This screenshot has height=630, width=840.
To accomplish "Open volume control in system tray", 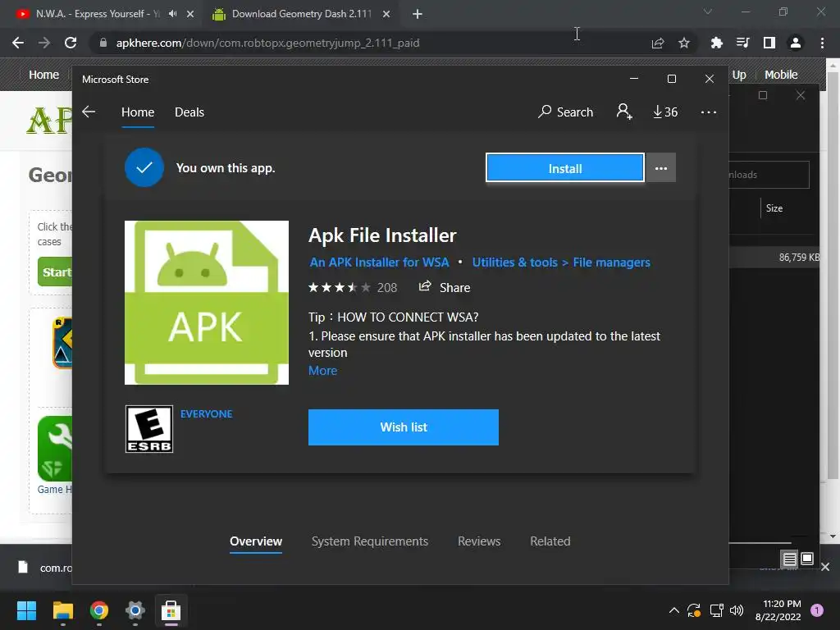I will (737, 610).
